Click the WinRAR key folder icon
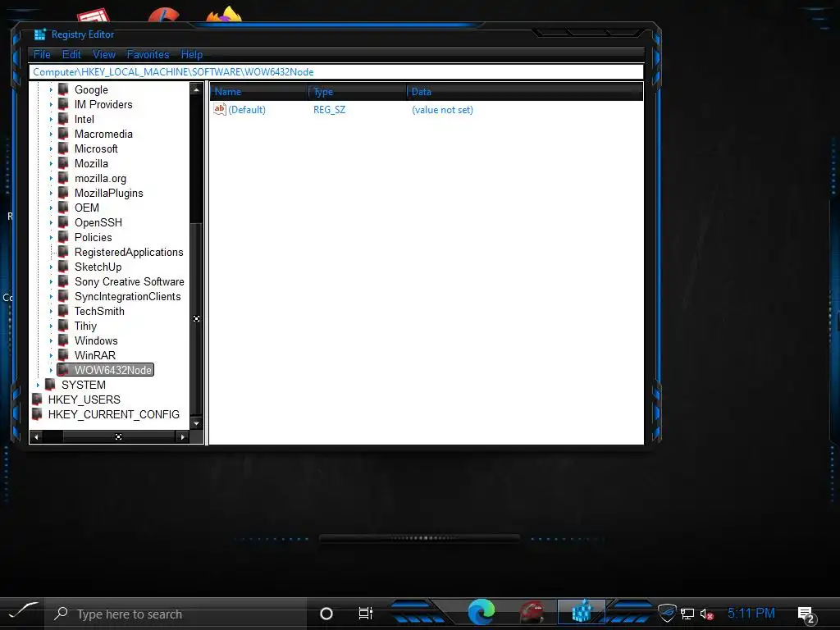The image size is (840, 630). pyautogui.click(x=63, y=354)
